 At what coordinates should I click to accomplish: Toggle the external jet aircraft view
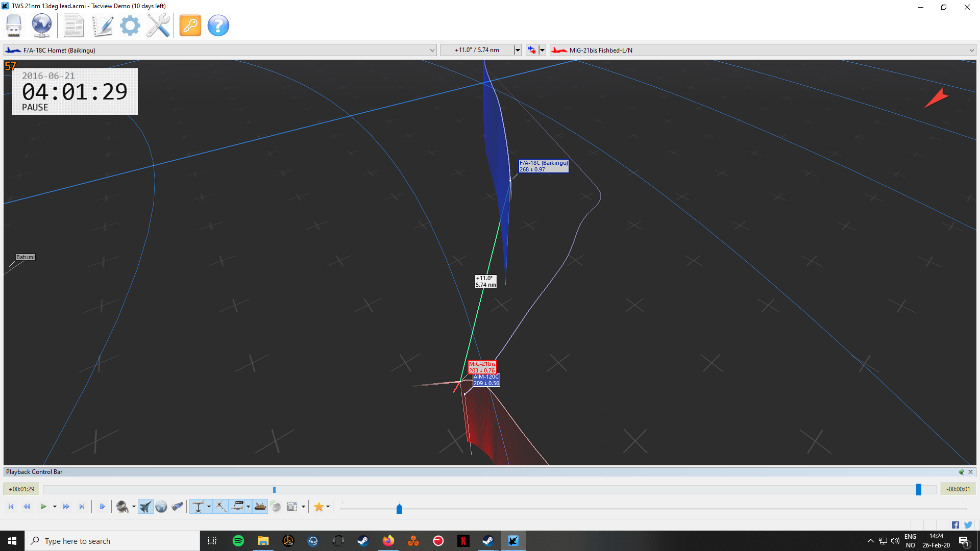pos(145,507)
